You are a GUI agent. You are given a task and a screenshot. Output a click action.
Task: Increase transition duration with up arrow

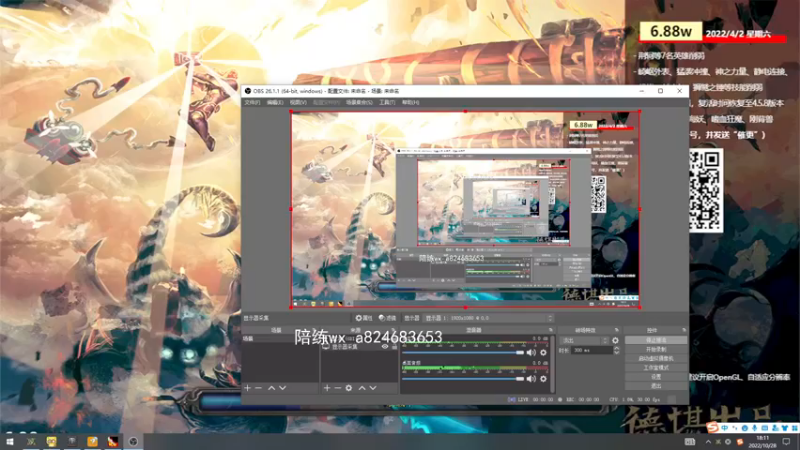616,348
